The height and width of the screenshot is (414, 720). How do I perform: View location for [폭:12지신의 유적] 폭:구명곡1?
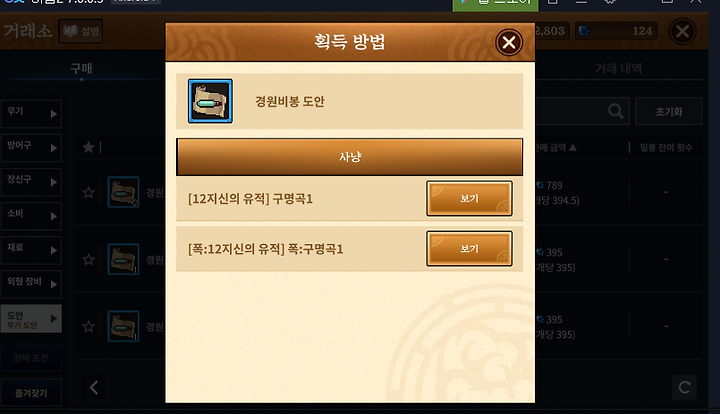coord(469,249)
